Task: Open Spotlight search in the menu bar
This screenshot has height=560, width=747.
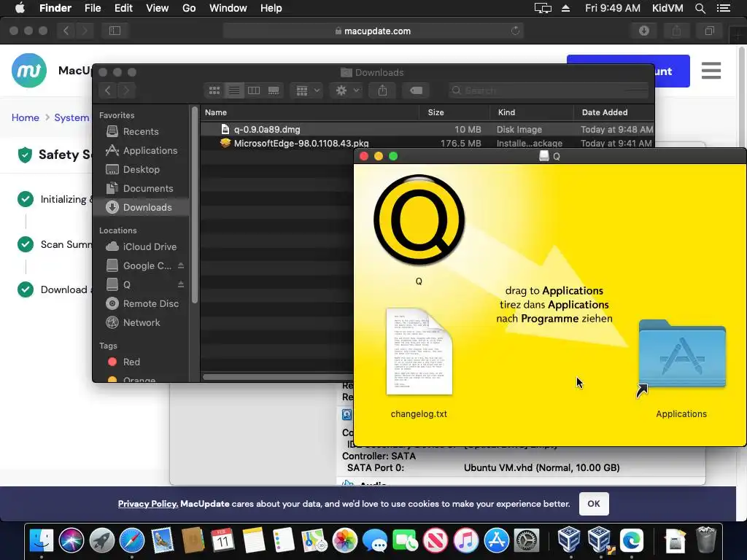Action: (700, 8)
